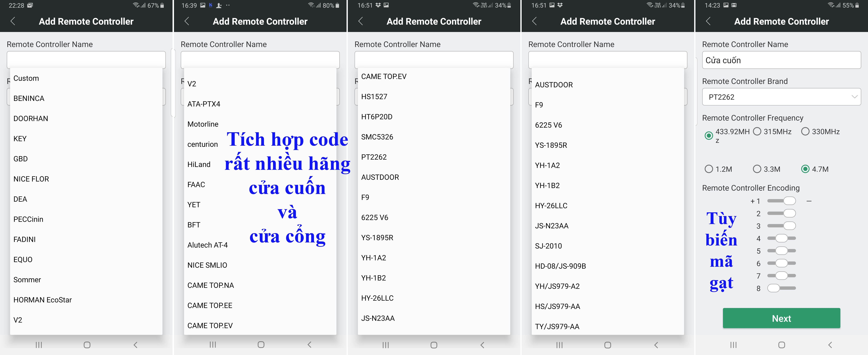Tap the header back arrow on the 14:23 screen
Viewport: 868px width, 355px height.
pyautogui.click(x=708, y=21)
